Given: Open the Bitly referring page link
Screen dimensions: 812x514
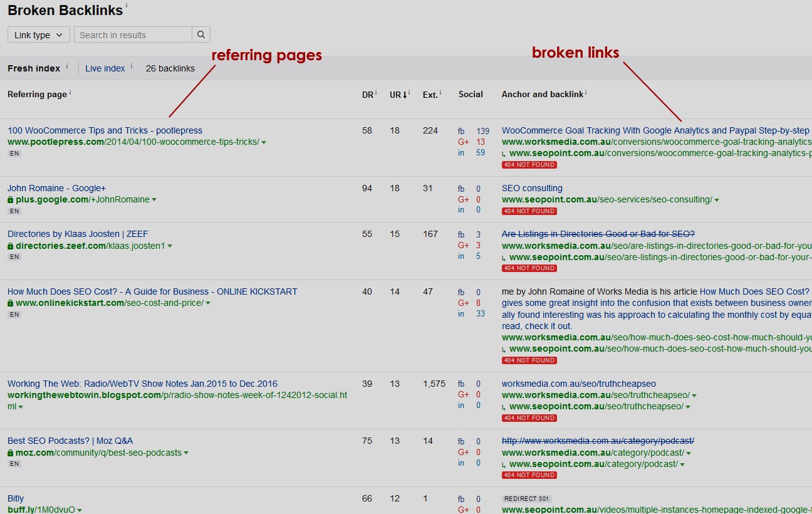Looking at the screenshot, I should [16, 500].
